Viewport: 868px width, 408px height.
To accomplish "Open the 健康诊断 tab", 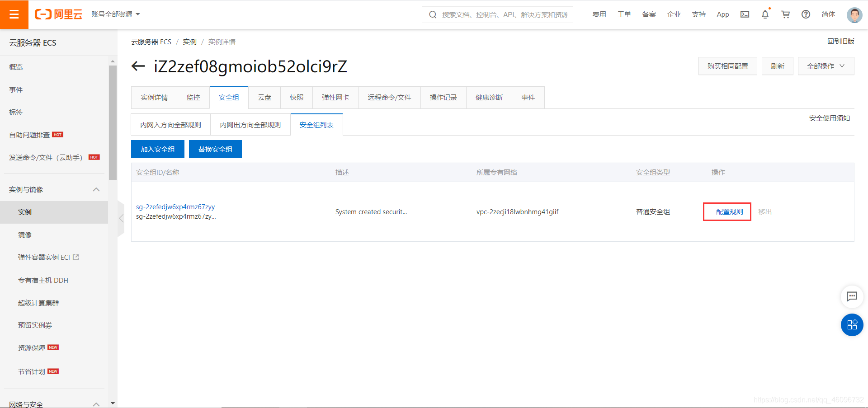I will click(x=489, y=98).
